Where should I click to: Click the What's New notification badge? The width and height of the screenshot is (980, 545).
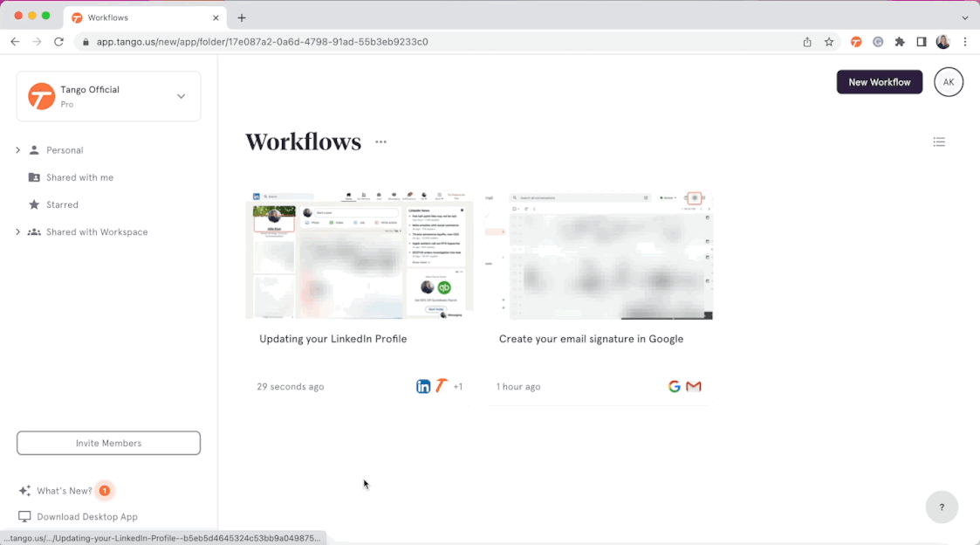105,491
